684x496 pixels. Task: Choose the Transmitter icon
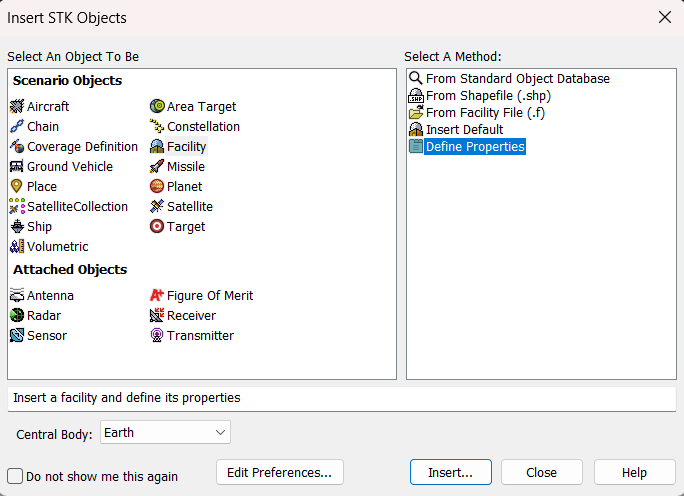coord(157,335)
